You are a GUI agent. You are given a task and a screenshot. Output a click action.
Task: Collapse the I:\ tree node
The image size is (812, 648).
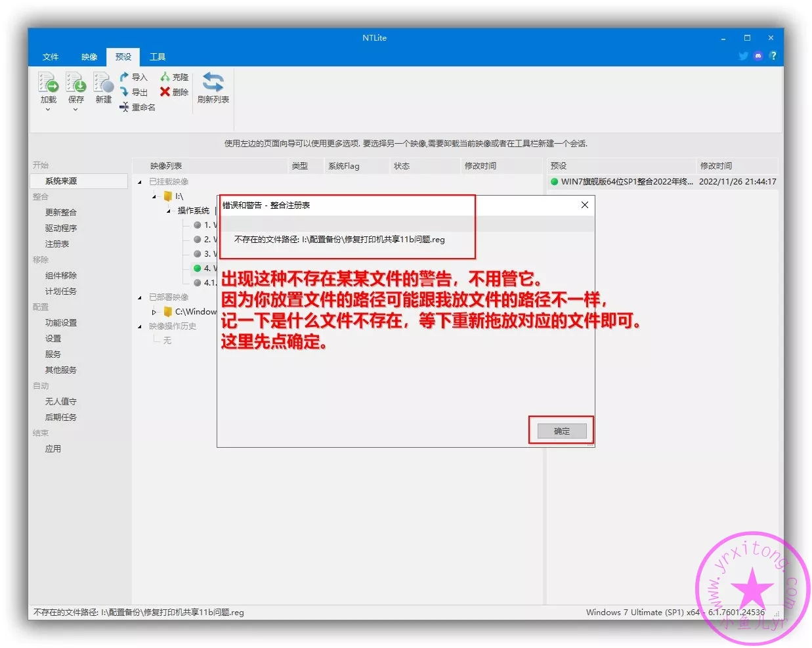pyautogui.click(x=154, y=197)
